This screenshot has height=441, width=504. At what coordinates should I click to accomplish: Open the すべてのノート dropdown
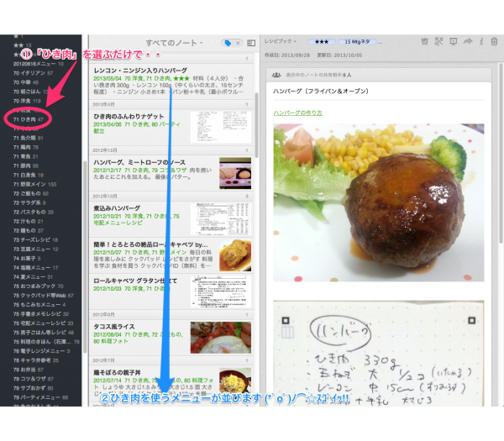(174, 43)
